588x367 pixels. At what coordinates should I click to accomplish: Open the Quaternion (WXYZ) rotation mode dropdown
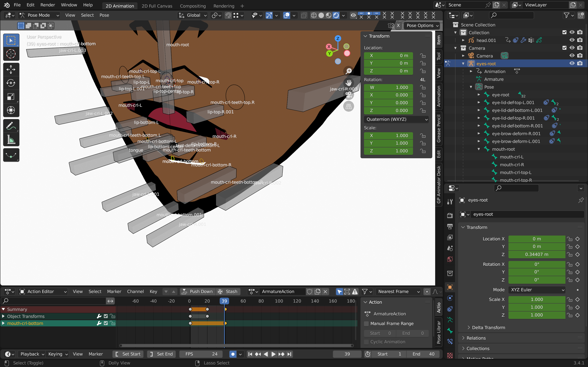(396, 119)
